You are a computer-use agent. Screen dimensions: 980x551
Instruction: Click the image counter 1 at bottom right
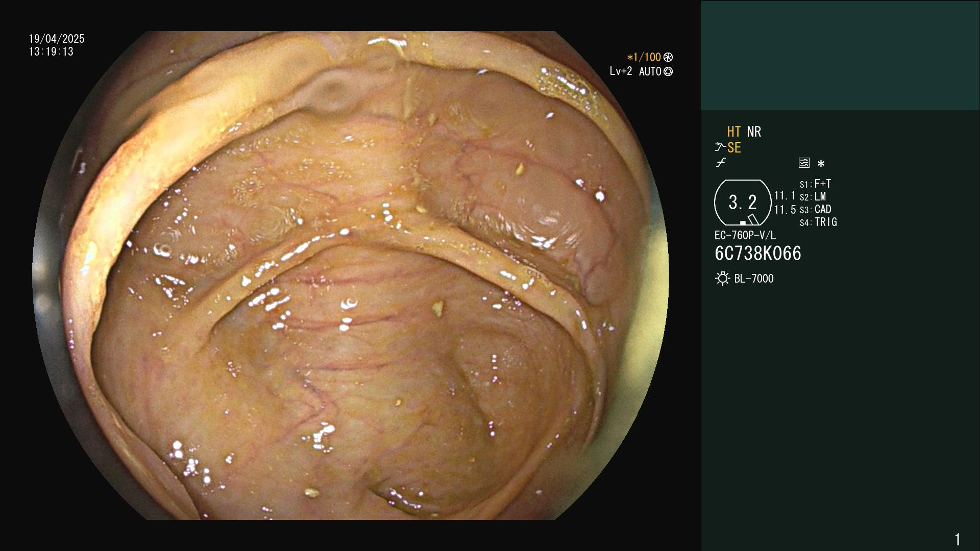958,539
